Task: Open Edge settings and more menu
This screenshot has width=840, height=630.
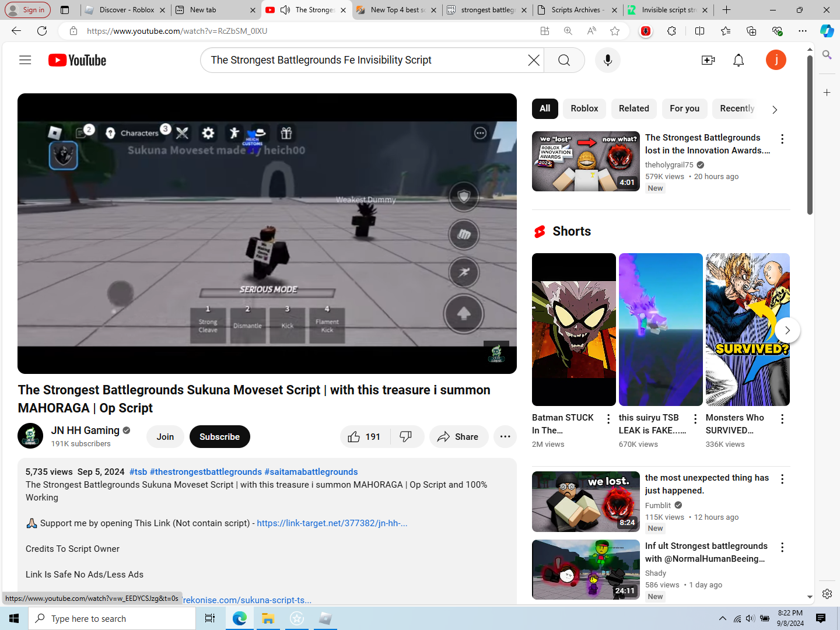Action: (803, 31)
